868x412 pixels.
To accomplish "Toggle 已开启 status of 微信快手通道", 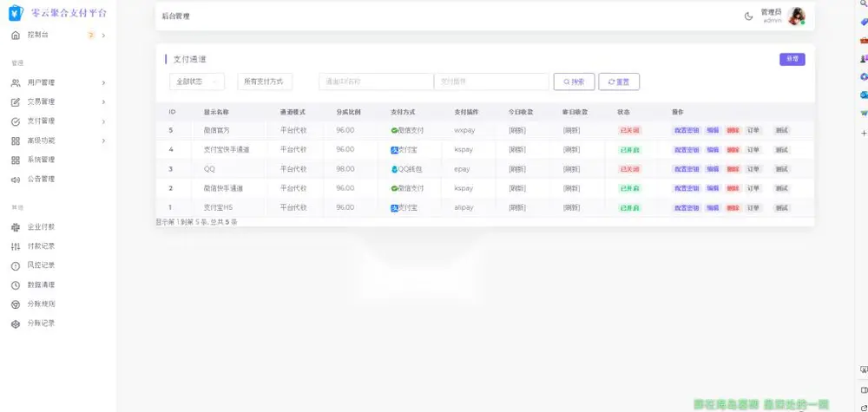I will click(629, 188).
